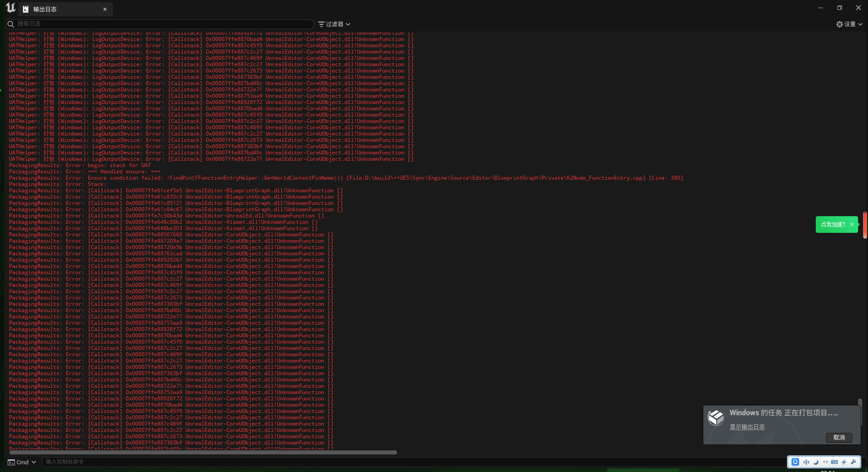Click the Unreal Engine logo icon

click(11, 8)
